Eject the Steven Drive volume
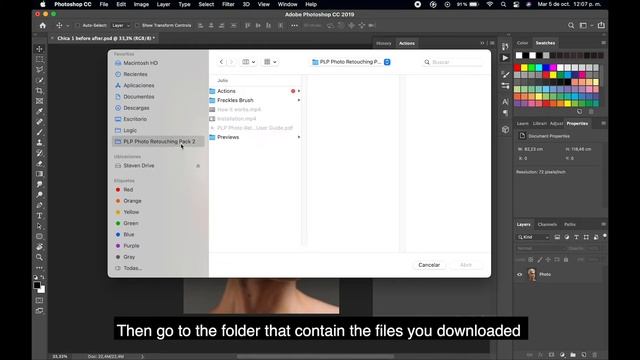Screen dimensions: 640x360 [x=198, y=166]
